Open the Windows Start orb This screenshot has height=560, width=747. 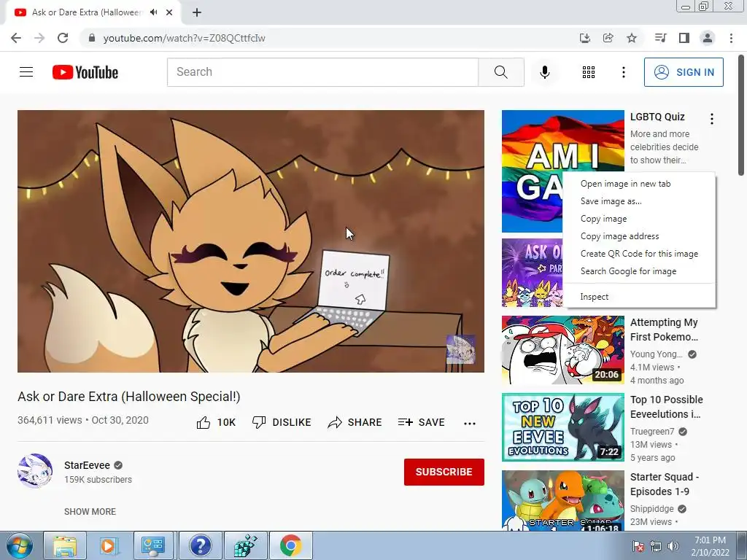click(x=20, y=545)
